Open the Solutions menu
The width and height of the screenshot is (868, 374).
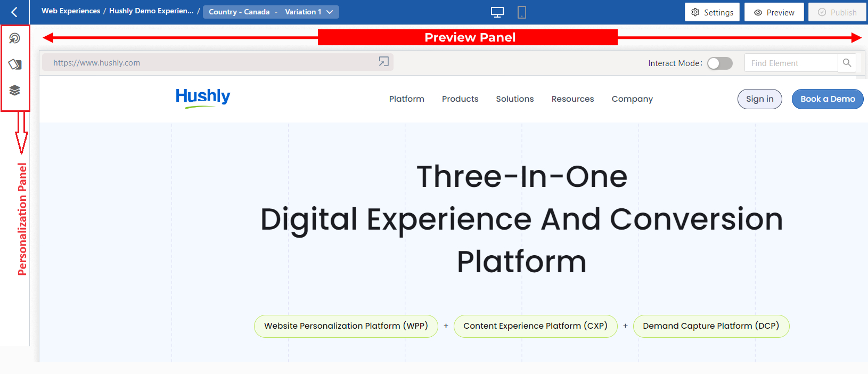click(x=515, y=99)
